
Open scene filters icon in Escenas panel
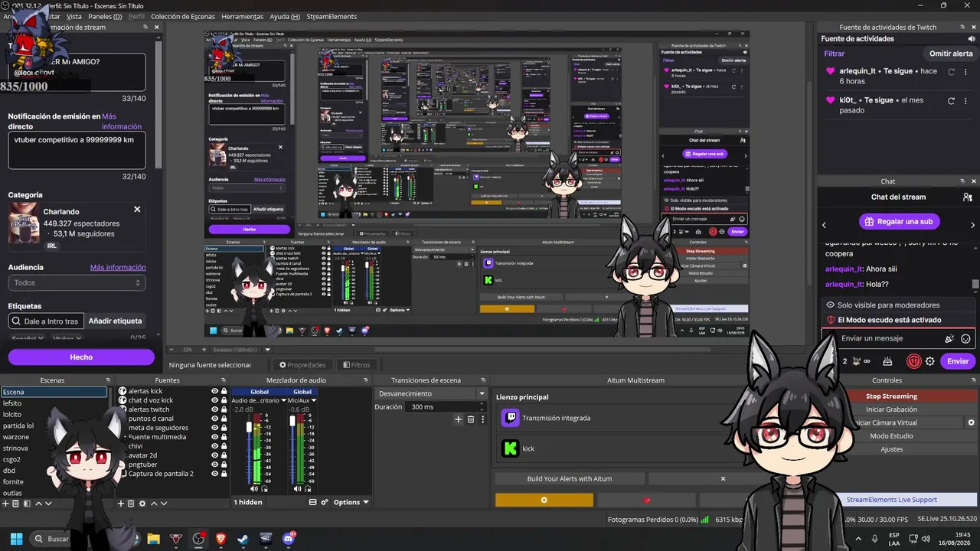(x=27, y=504)
